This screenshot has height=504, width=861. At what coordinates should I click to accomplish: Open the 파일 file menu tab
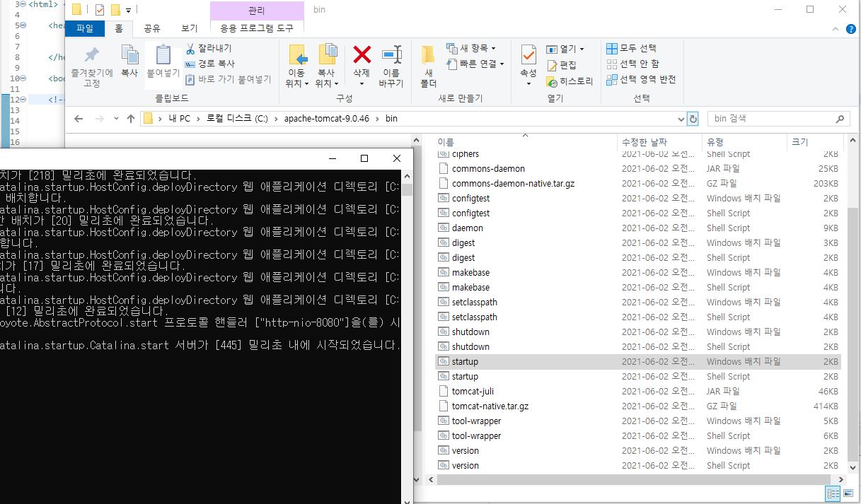pyautogui.click(x=84, y=28)
